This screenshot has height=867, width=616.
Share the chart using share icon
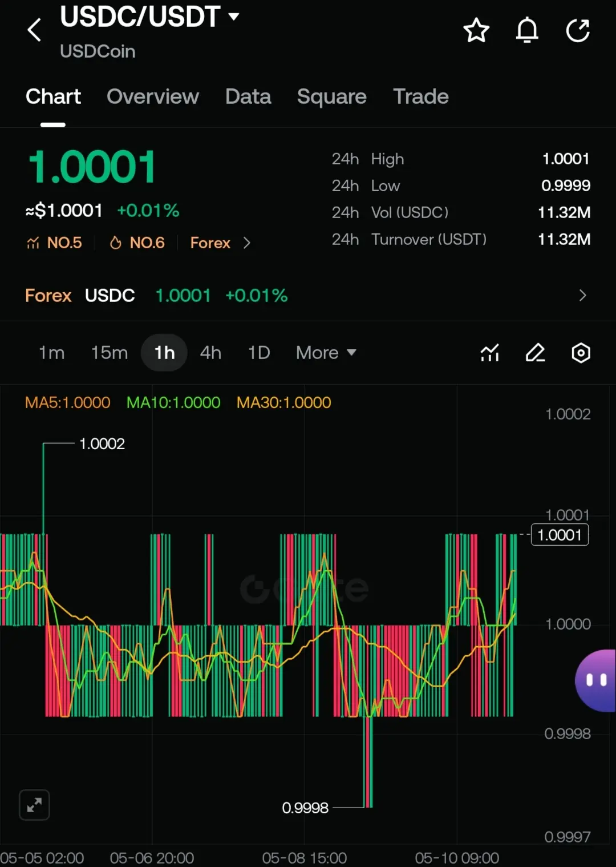click(578, 30)
